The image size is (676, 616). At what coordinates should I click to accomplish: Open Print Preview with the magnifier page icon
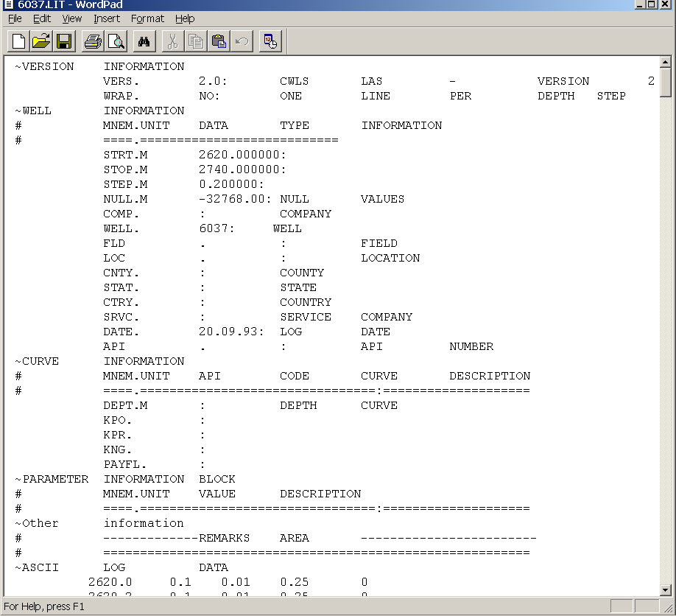point(116,42)
